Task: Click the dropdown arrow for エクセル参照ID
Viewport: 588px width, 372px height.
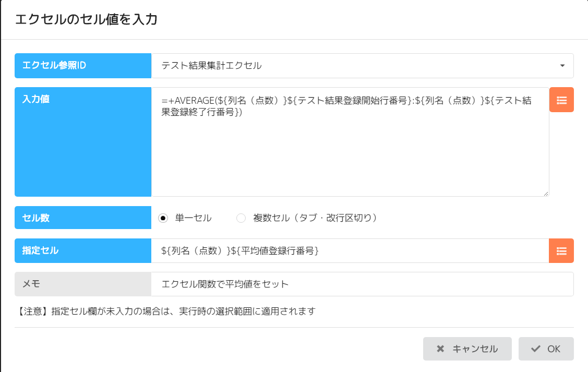Action: (562, 66)
